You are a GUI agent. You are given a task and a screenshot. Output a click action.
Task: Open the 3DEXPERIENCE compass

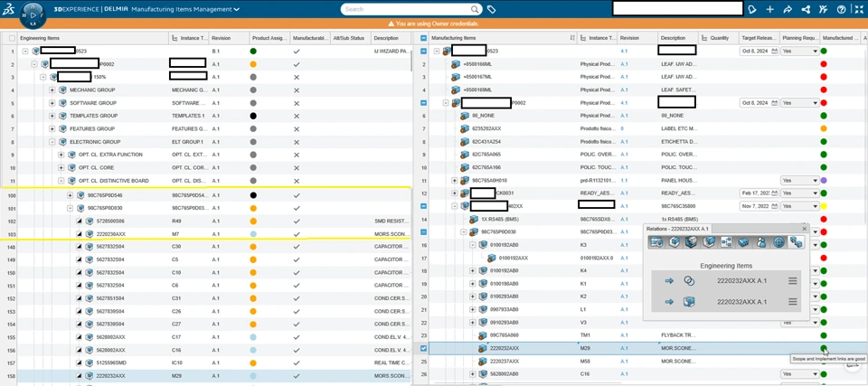click(33, 15)
